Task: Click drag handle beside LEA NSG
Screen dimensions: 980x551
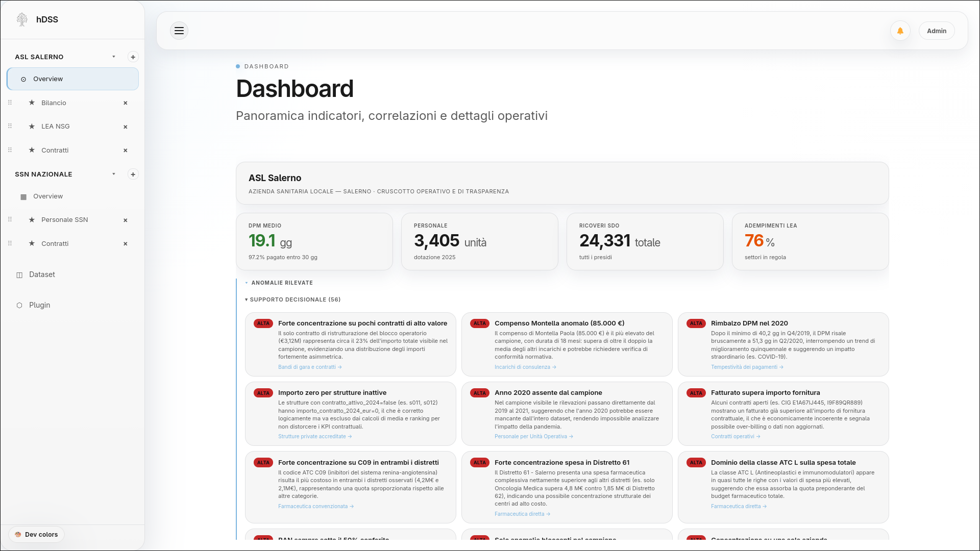Action: point(10,126)
